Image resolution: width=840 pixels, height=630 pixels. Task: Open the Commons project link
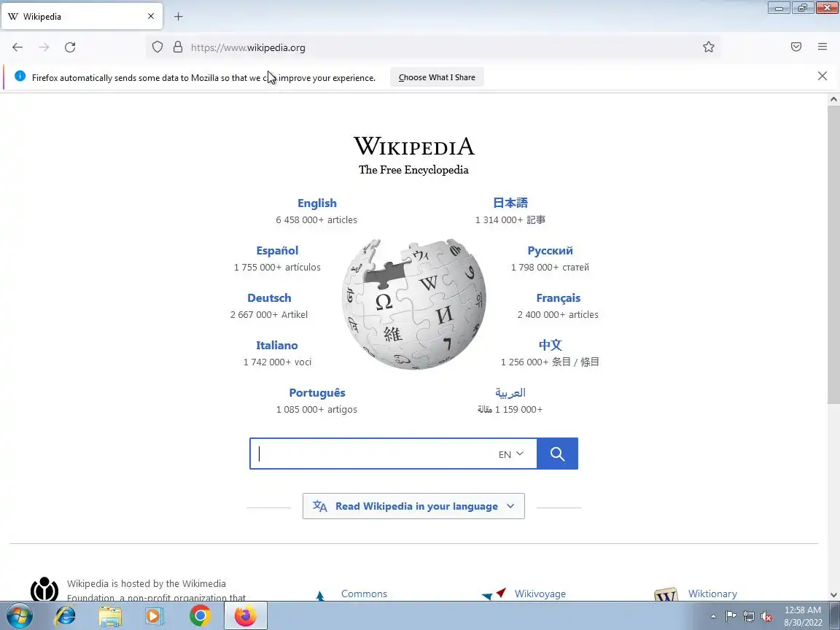coord(364,594)
